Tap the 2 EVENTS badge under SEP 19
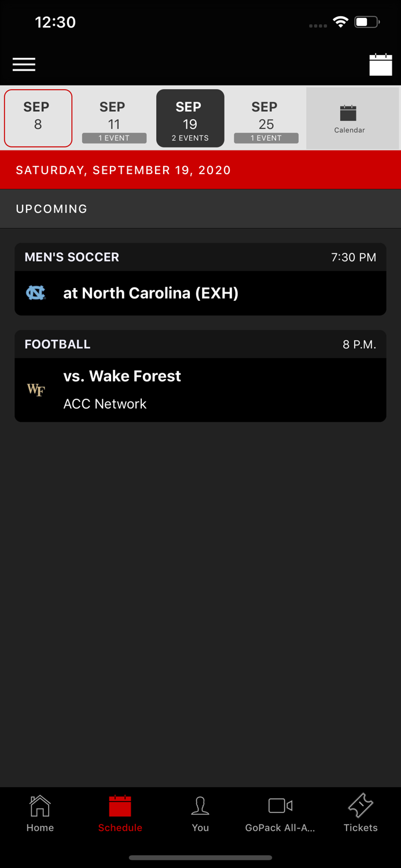The image size is (401, 868). pos(190,138)
